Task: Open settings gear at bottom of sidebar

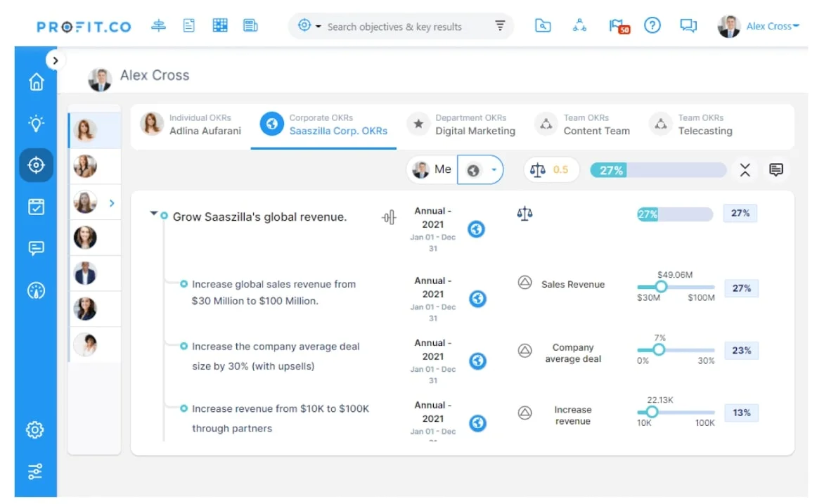Action: [35, 429]
